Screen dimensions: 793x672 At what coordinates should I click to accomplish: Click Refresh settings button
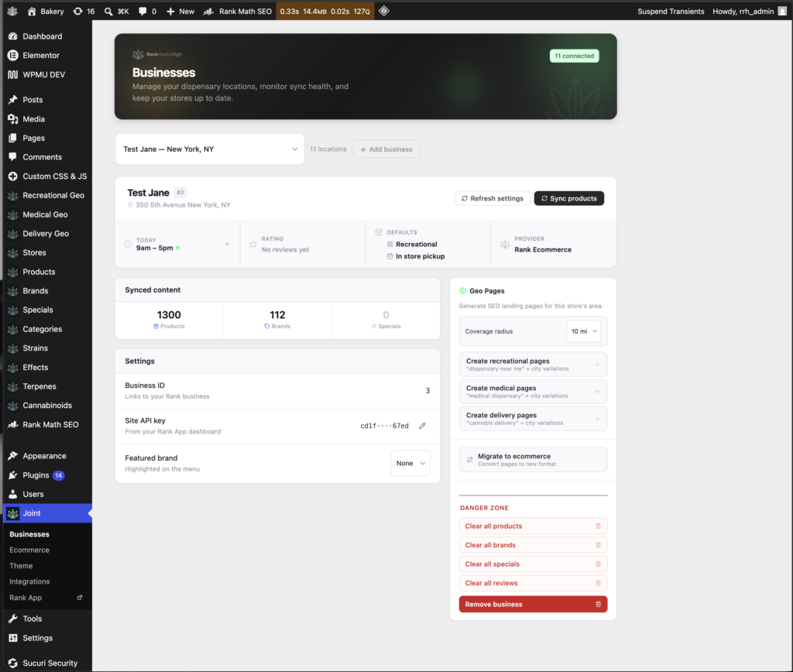[x=493, y=198]
